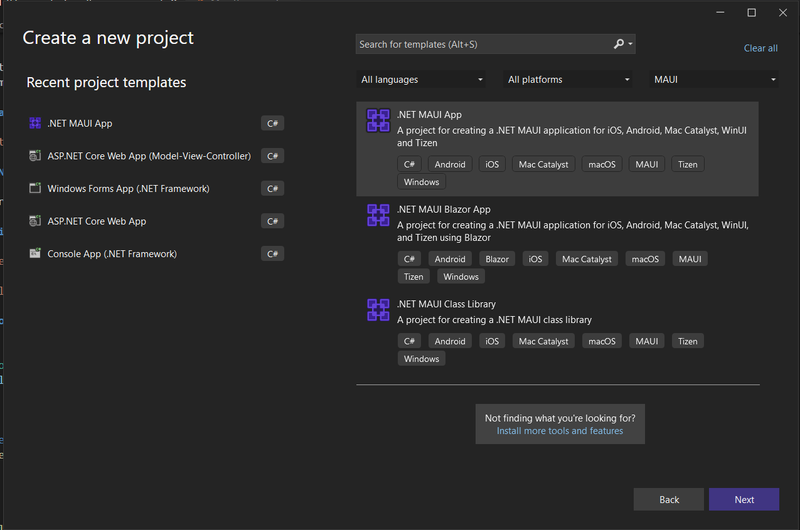Click the Android tag under .NET MAUI App
This screenshot has width=800, height=530.
[x=449, y=164]
